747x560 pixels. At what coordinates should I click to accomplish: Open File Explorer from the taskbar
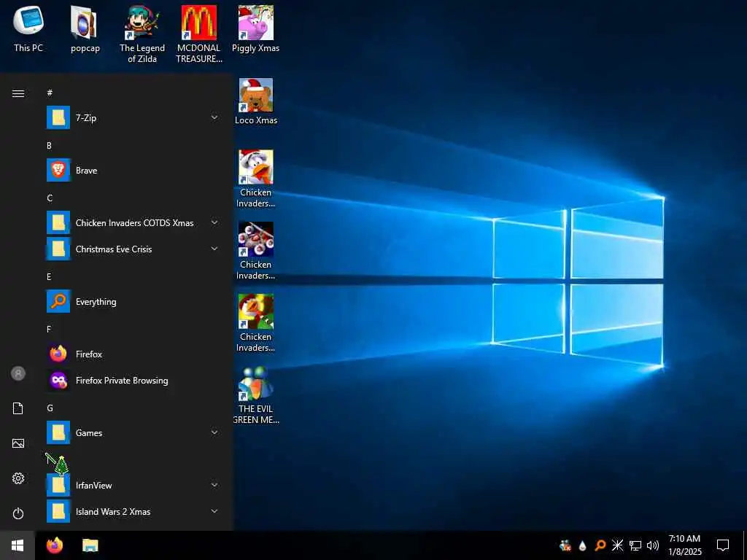90,545
